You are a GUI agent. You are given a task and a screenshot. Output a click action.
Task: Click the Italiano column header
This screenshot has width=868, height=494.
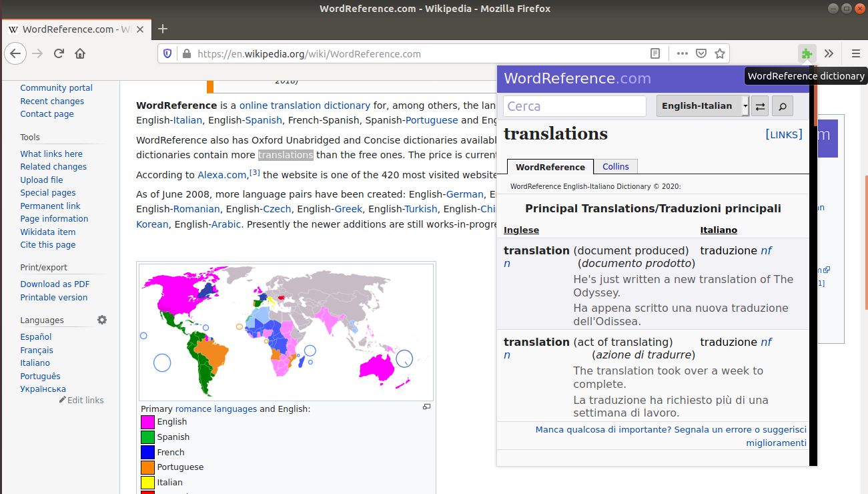click(x=719, y=230)
